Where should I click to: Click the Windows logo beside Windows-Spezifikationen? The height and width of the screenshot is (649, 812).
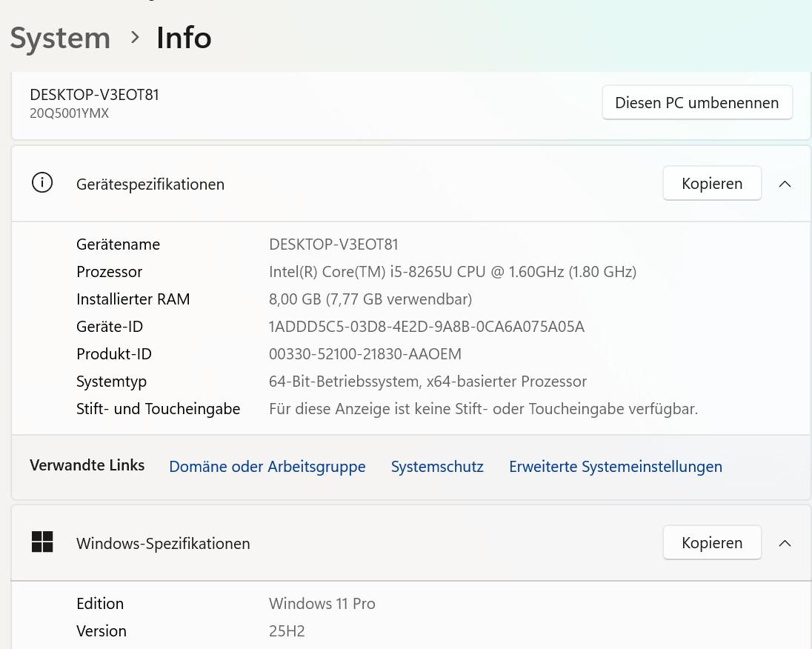[42, 542]
